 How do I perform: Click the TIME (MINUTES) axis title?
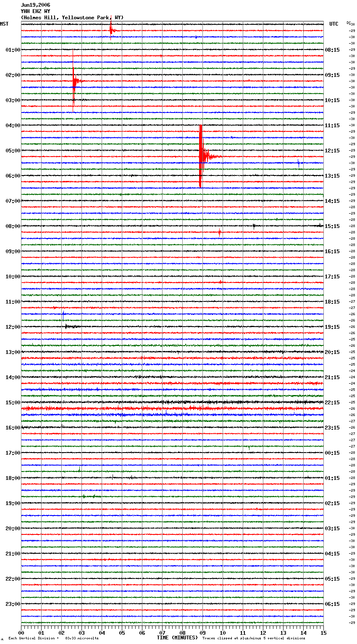tap(177, 638)
